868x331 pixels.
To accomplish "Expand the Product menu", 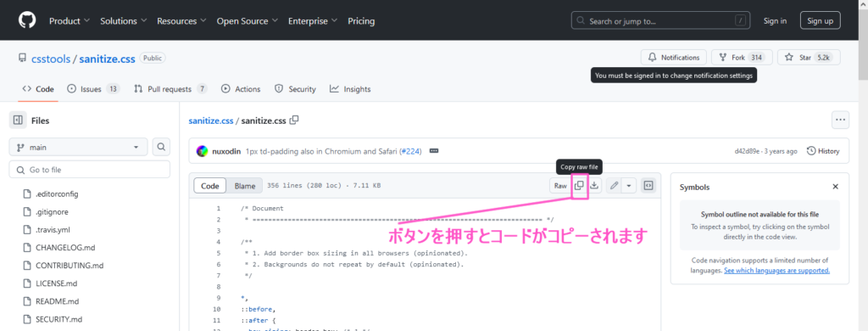I will (x=70, y=21).
